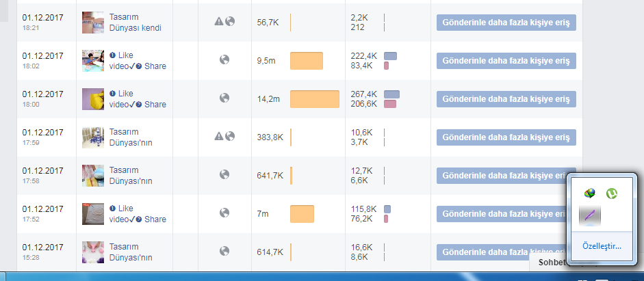The height and width of the screenshot is (281, 644).
Task: Click globe audience icon on 15:28 post
Action: pyautogui.click(x=224, y=251)
